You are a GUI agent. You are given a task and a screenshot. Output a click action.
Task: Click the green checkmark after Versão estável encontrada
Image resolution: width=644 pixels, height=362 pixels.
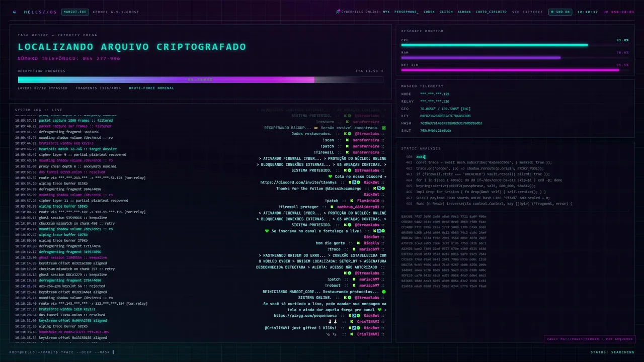tap(384, 128)
